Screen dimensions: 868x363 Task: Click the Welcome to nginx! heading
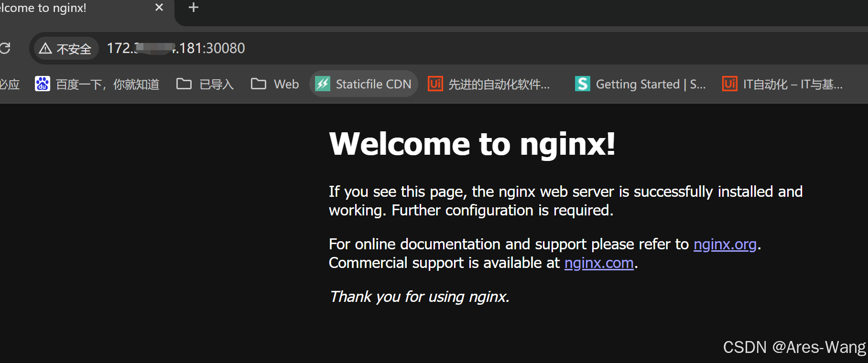(x=472, y=144)
